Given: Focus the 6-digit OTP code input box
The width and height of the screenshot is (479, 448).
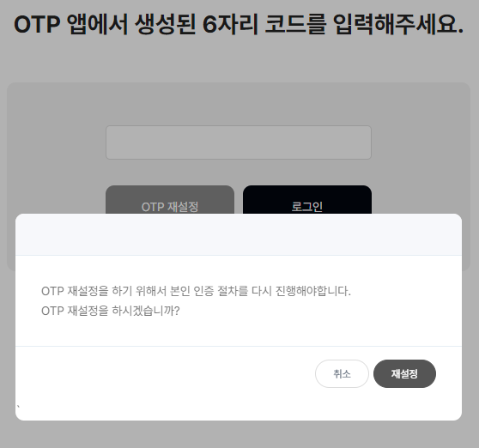Looking at the screenshot, I should point(239,142).
